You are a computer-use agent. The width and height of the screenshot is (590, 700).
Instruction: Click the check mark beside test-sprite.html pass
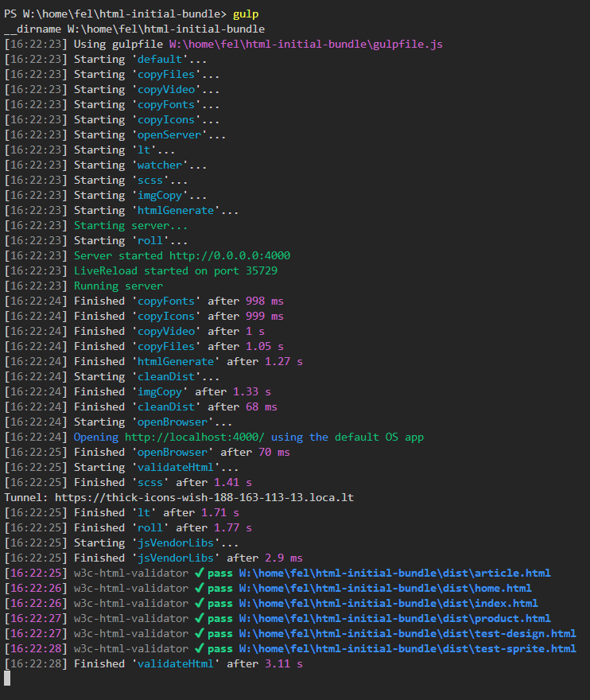pyautogui.click(x=200, y=648)
